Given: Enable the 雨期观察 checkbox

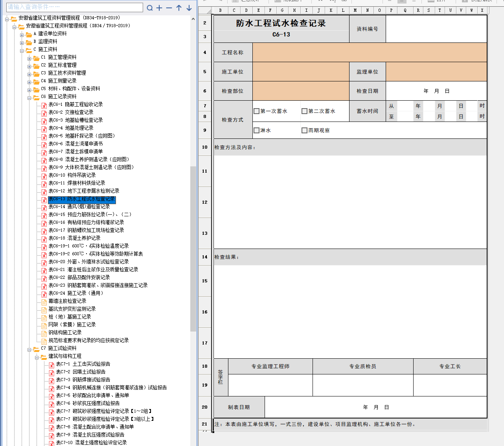Looking at the screenshot, I should coord(304,131).
